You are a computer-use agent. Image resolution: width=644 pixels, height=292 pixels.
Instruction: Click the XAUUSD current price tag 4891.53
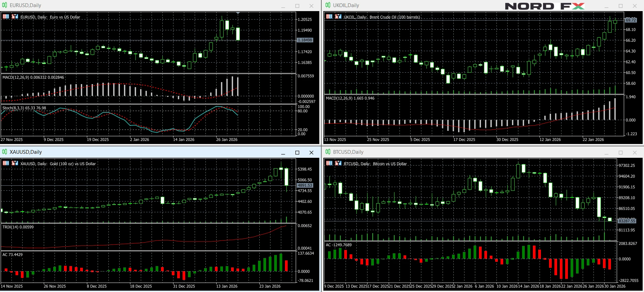point(305,185)
